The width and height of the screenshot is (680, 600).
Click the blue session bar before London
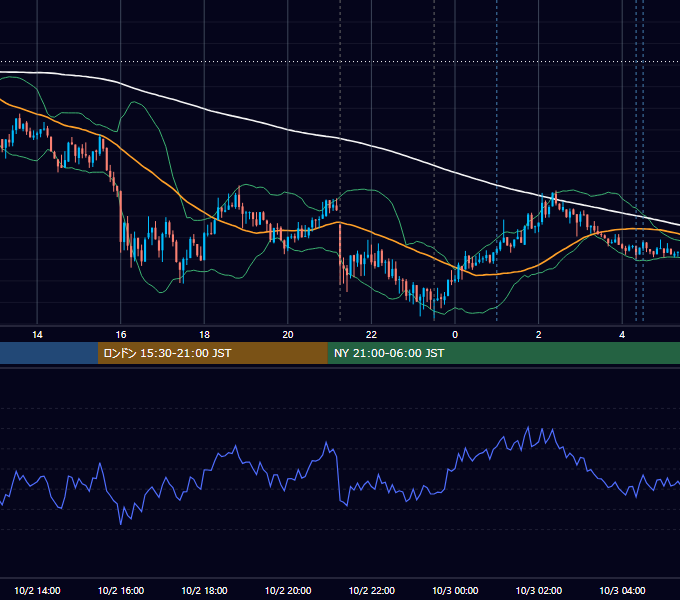tap(49, 353)
